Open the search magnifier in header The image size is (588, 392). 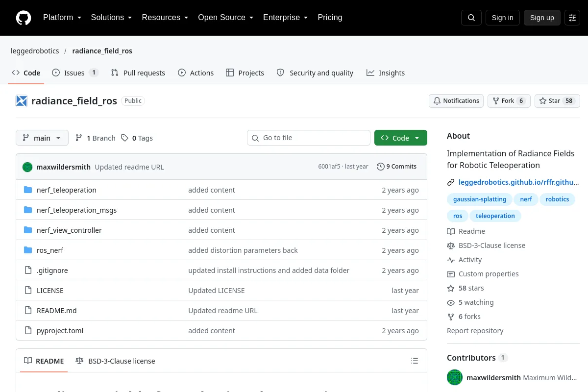click(471, 18)
